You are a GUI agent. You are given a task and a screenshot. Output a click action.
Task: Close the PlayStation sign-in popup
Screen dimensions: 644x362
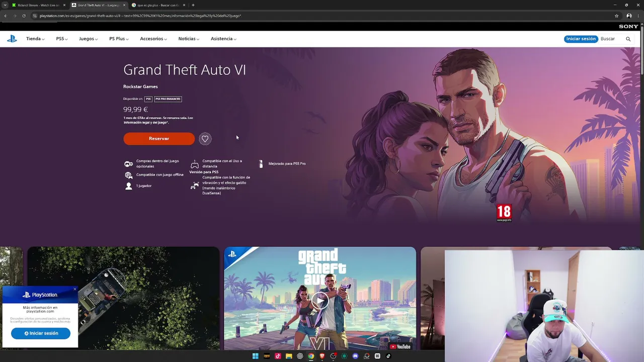click(x=75, y=289)
